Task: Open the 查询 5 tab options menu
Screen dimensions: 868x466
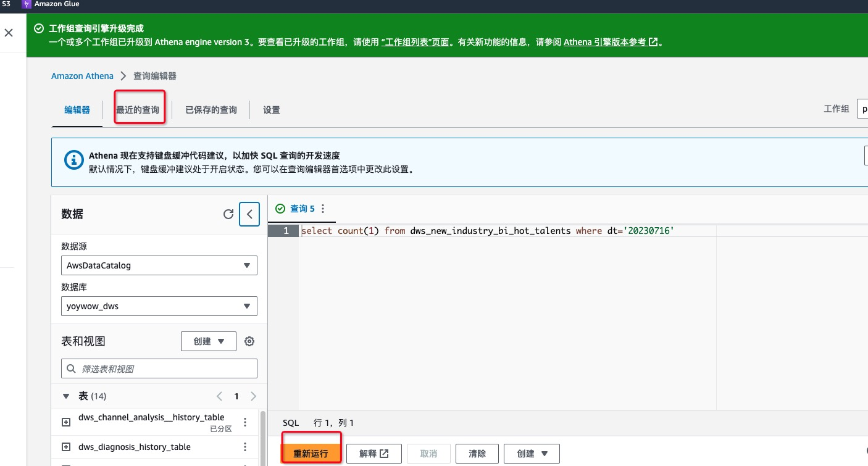Action: click(323, 209)
